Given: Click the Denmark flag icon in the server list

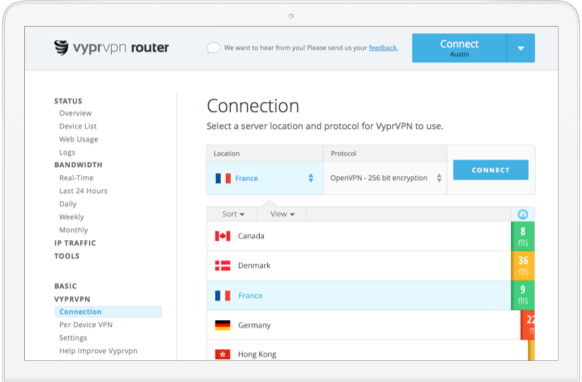Looking at the screenshot, I should tap(223, 265).
